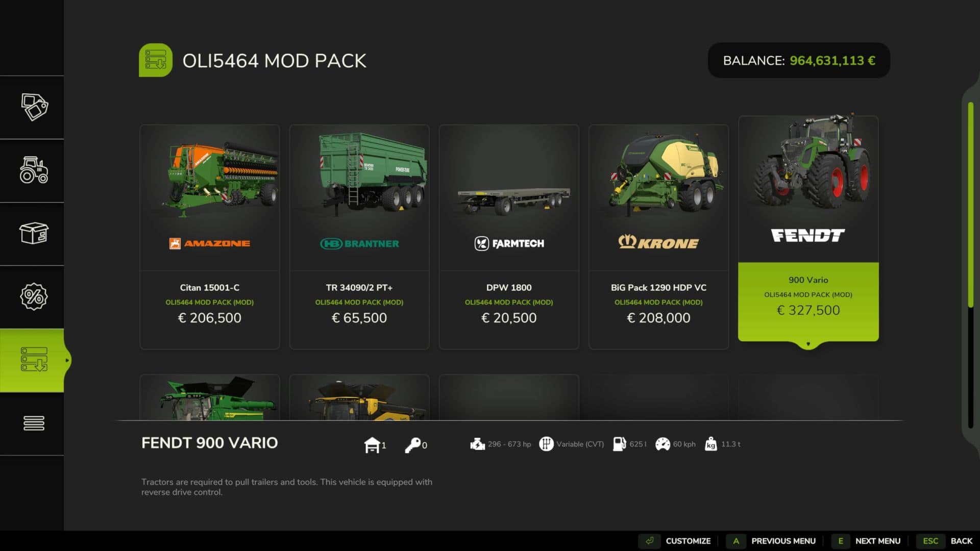980x551 pixels.
Task: Expand arrow beneath selected 900 Vario card
Action: click(x=808, y=344)
